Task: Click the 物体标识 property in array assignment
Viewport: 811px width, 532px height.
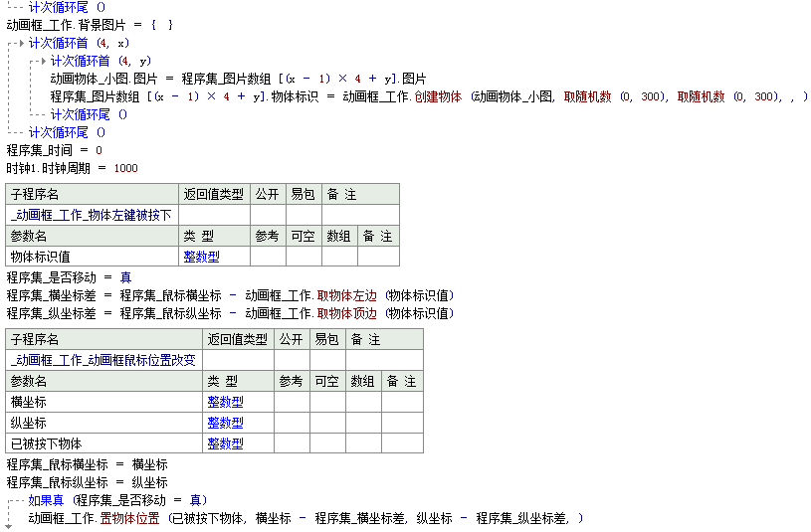Action: (295, 96)
